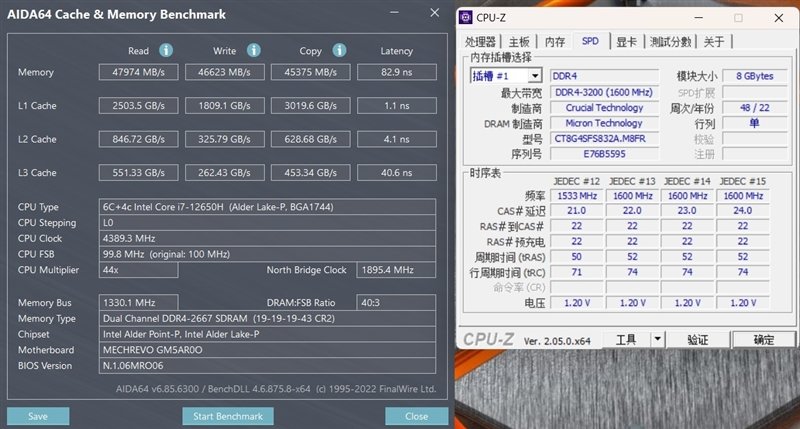Click the 工具 button in CPU-Z
This screenshot has width=800, height=429.
(x=626, y=339)
